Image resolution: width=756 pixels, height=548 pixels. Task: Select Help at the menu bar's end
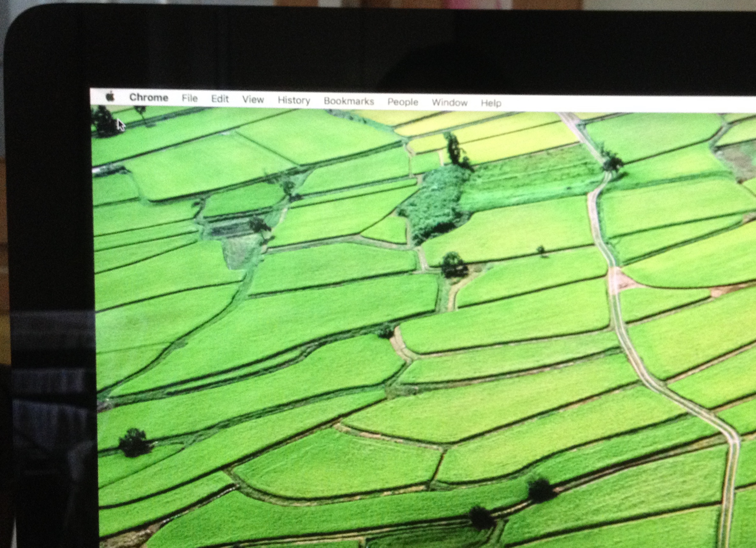pyautogui.click(x=491, y=103)
